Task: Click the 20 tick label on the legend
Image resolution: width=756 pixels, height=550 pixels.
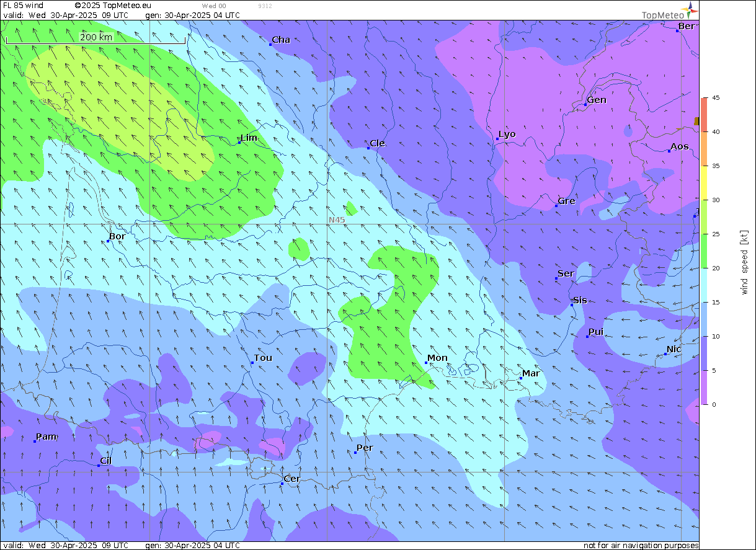Action: [715, 268]
